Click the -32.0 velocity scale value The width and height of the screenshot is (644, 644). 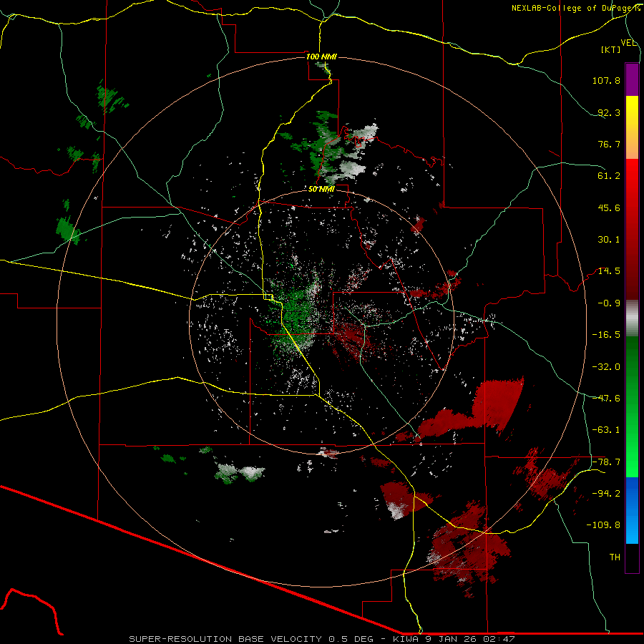(606, 367)
